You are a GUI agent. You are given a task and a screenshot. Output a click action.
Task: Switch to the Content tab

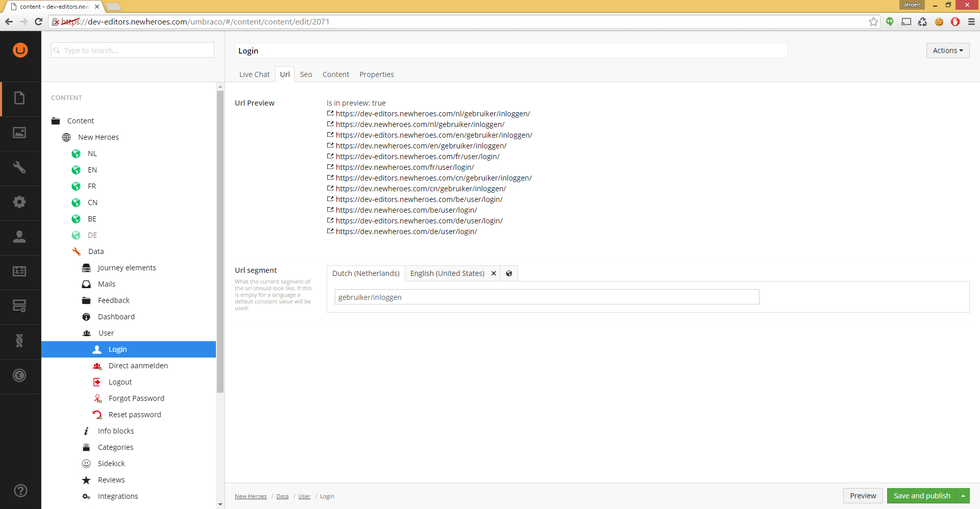[x=336, y=74]
